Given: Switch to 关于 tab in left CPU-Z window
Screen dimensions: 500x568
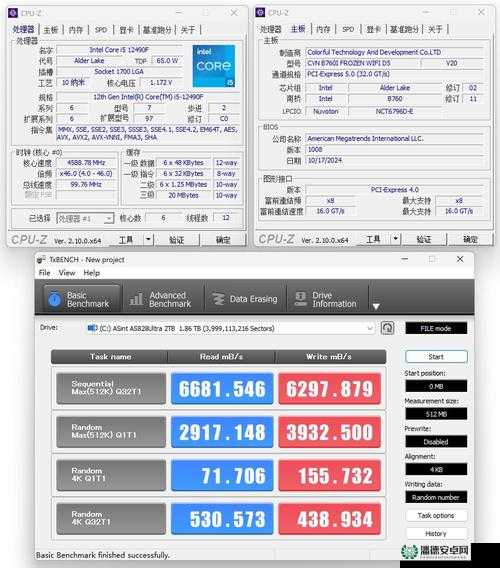Looking at the screenshot, I should [x=188, y=30].
